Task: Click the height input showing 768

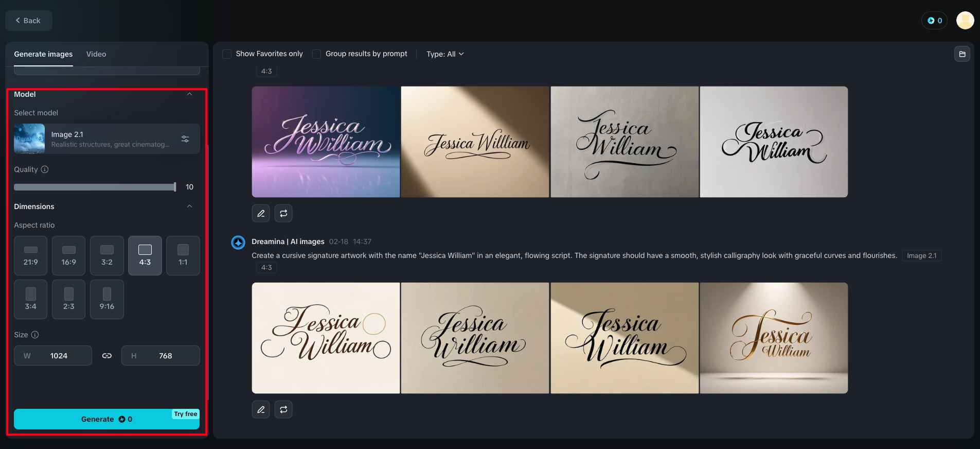Action: 161,356
